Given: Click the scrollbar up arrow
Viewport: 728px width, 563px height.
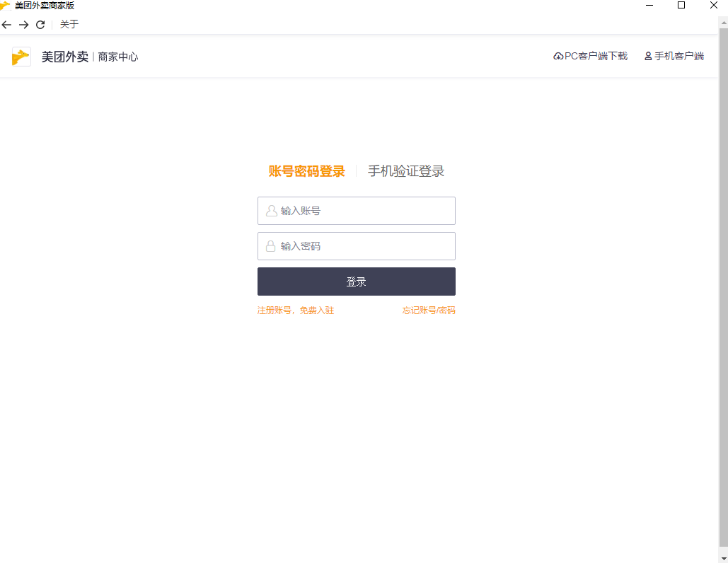Looking at the screenshot, I should 723,22.
